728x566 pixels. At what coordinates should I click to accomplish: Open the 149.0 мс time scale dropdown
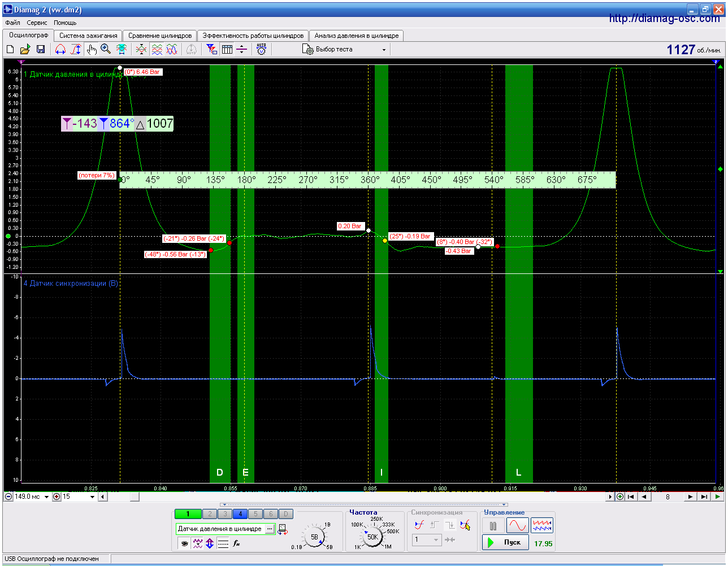point(46,497)
